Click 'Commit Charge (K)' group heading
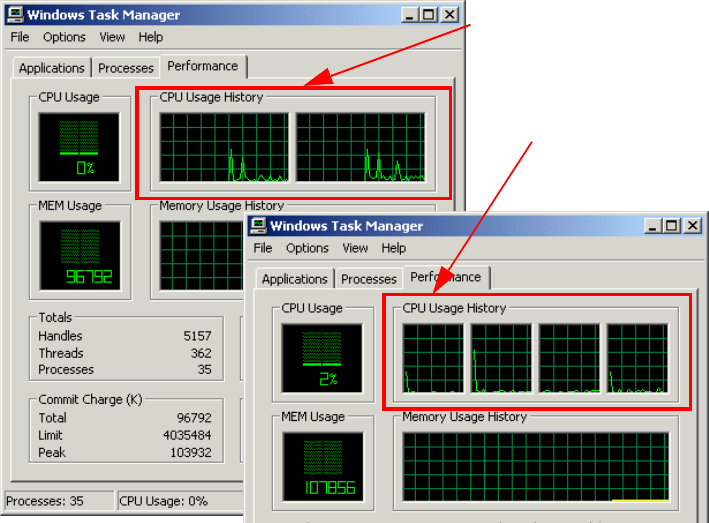The height and width of the screenshot is (523, 709). click(x=90, y=400)
